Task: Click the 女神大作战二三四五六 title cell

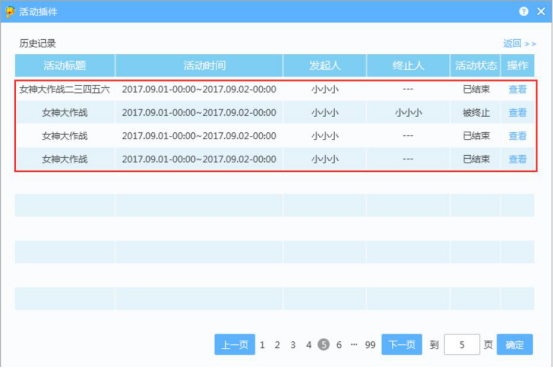Action: [x=65, y=89]
